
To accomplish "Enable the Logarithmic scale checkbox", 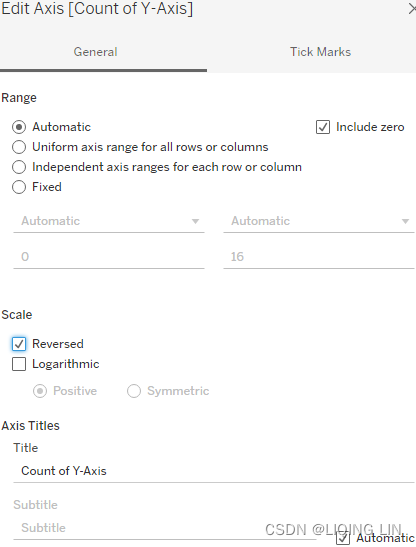I will pos(19,364).
